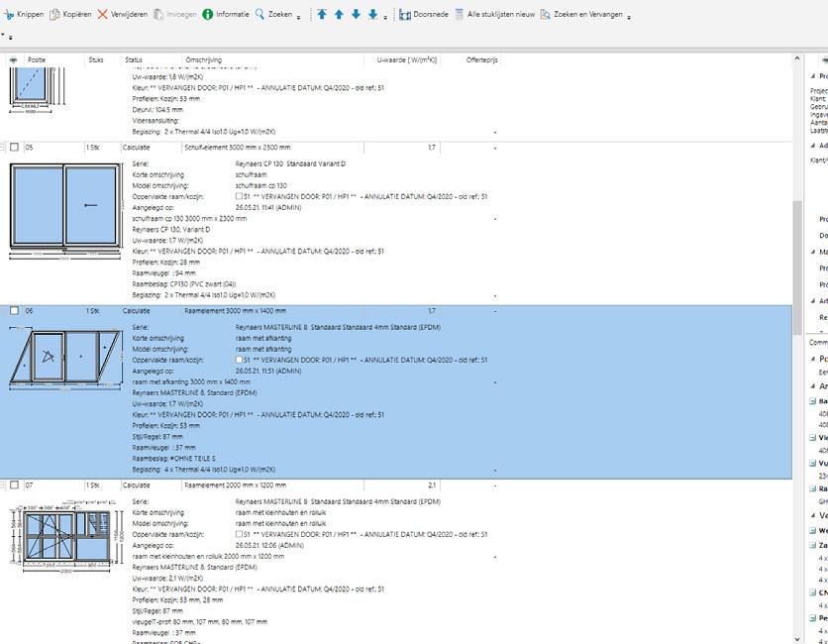This screenshot has height=644, width=828.
Task: Toggle Oppervlakte raam/kozijn checkbox in position 05
Action: coord(239,196)
